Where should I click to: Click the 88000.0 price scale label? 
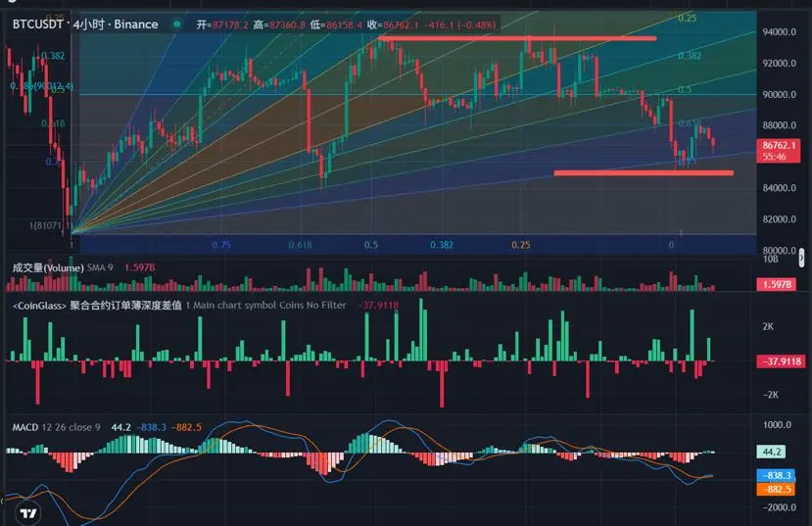[x=780, y=125]
